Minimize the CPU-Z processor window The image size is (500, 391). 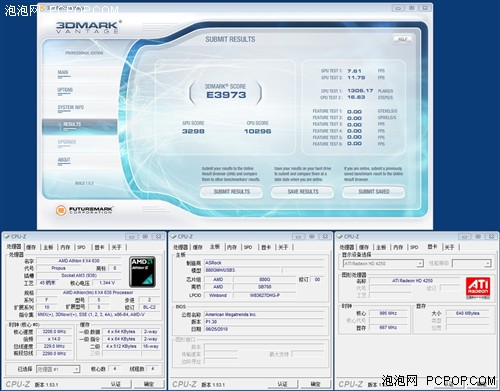tap(132, 237)
